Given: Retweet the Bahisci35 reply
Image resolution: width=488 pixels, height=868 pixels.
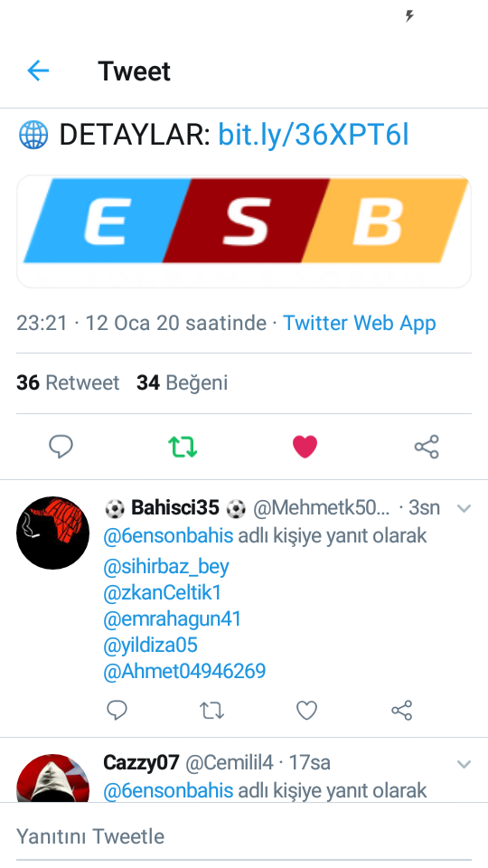Looking at the screenshot, I should point(211,710).
